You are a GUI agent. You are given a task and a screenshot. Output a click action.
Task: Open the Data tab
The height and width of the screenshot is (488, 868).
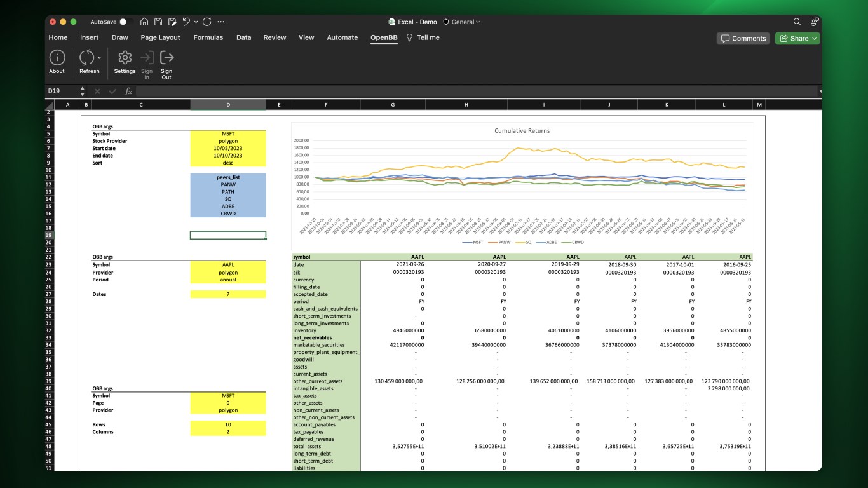[244, 37]
